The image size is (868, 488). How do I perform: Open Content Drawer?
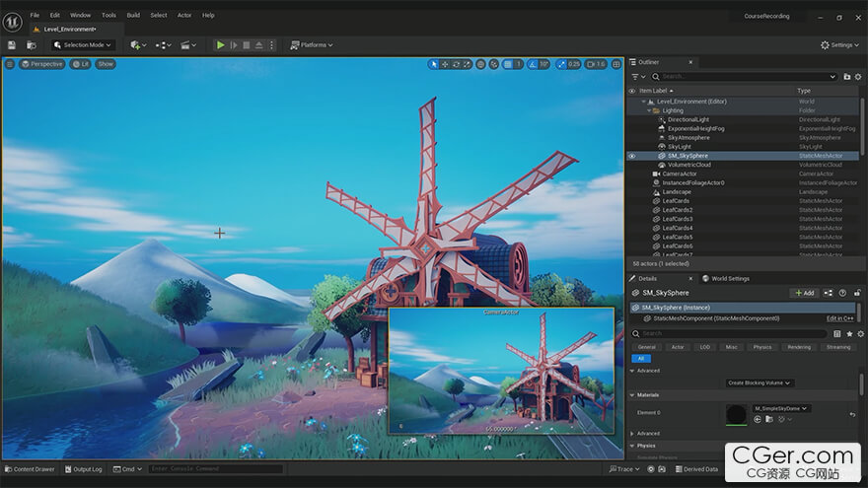pos(30,469)
